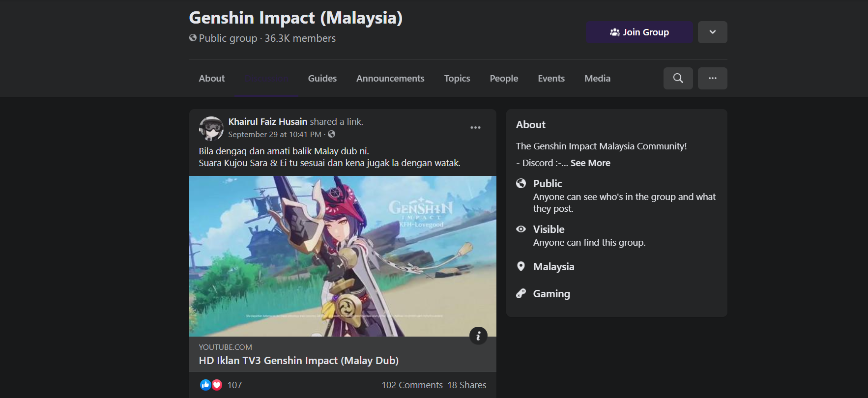The height and width of the screenshot is (398, 868).
Task: Click "The Genshin Impact Malaysia Community!" description
Action: point(602,146)
